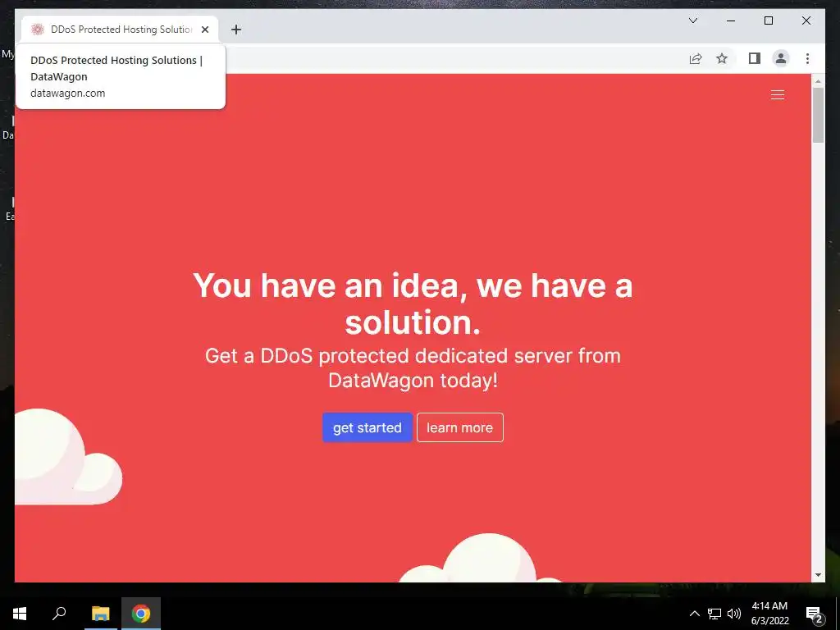Toggle the Chrome side panel

pos(755,58)
